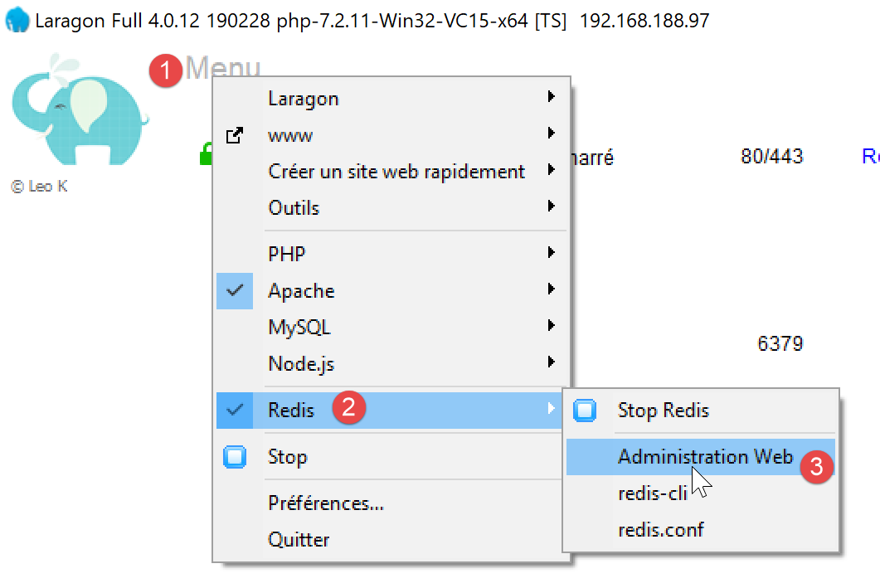Expand the Laragon submenu arrow
This screenshot has height=588, width=880.
point(551,98)
